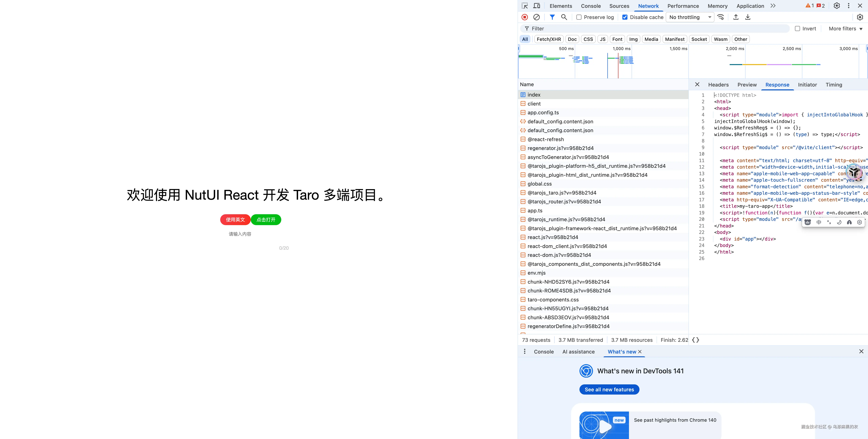Image resolution: width=868 pixels, height=439 pixels.
Task: Open the Headers tab of request
Action: coord(718,85)
